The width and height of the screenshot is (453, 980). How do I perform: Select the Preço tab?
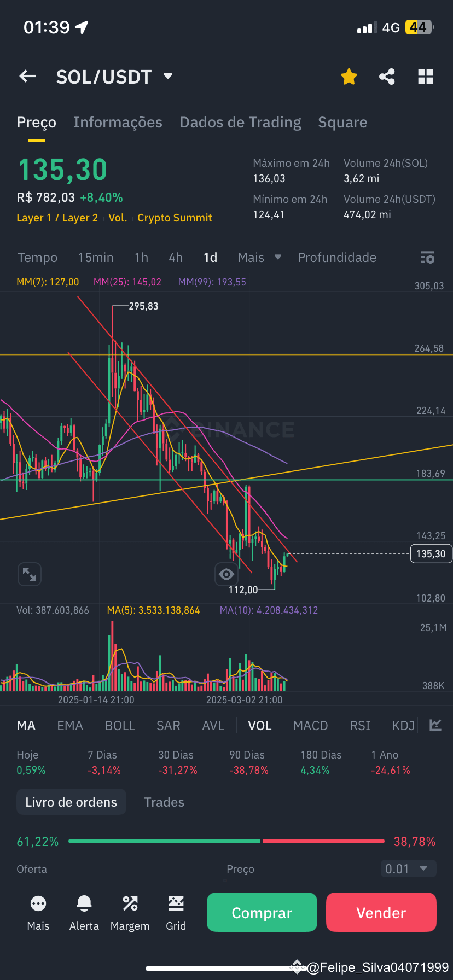pos(36,122)
